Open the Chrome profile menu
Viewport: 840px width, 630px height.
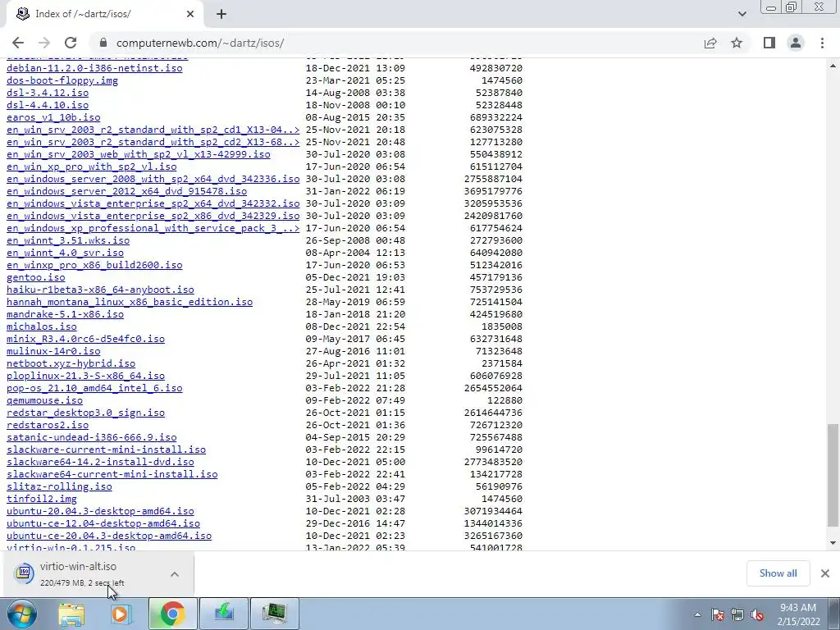click(x=796, y=43)
